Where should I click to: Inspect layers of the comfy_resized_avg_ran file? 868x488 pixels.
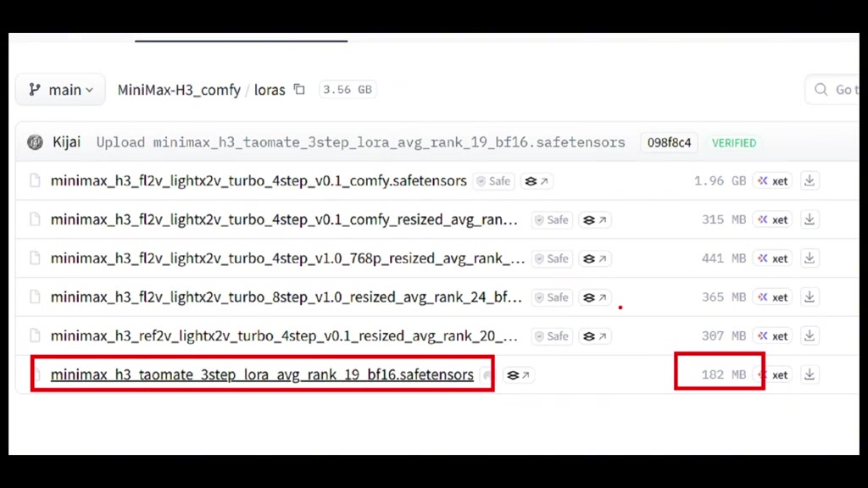pos(595,219)
